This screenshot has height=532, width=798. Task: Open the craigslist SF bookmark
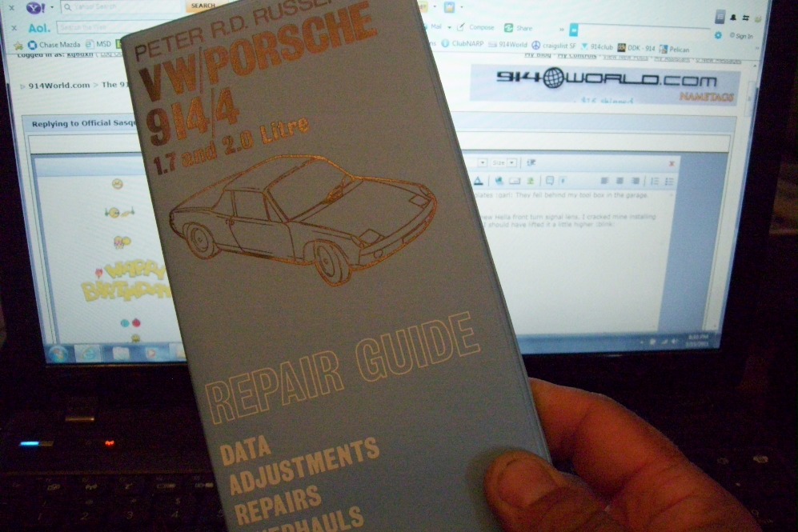pyautogui.click(x=554, y=46)
